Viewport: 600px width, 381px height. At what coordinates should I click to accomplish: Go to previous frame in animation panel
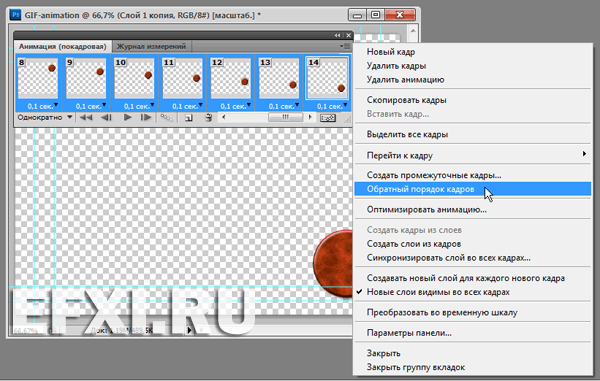click(106, 117)
